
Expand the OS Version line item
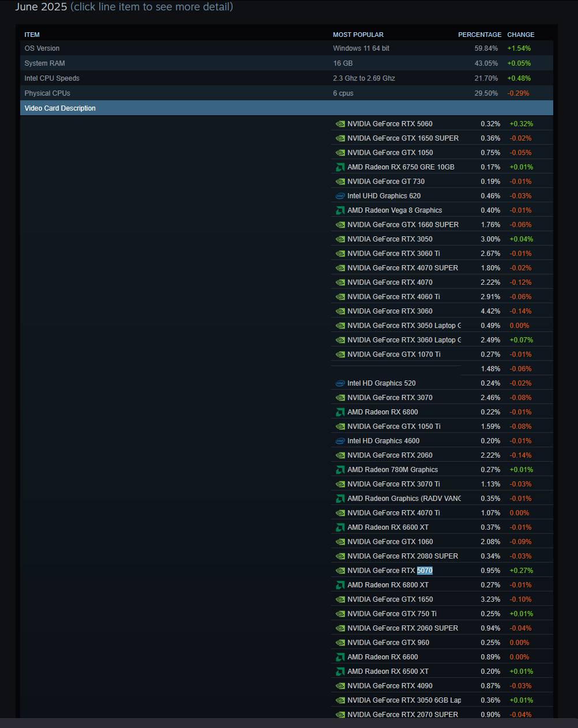(x=287, y=48)
